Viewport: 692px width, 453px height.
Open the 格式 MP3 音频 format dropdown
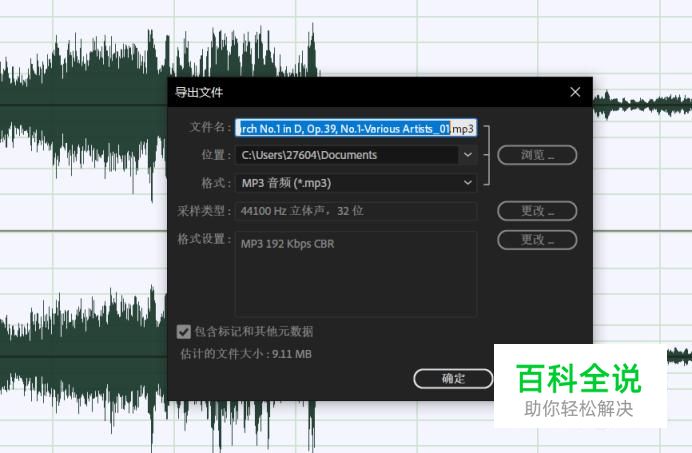point(356,183)
